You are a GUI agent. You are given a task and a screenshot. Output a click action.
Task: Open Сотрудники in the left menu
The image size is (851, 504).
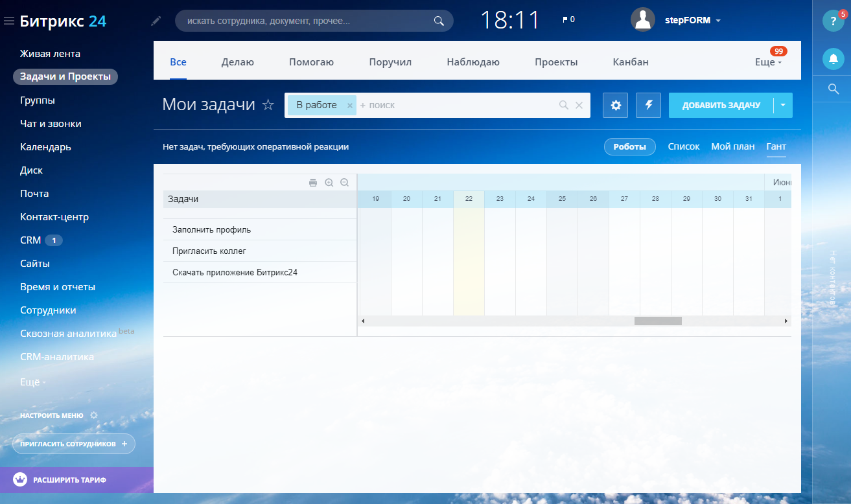(x=48, y=310)
